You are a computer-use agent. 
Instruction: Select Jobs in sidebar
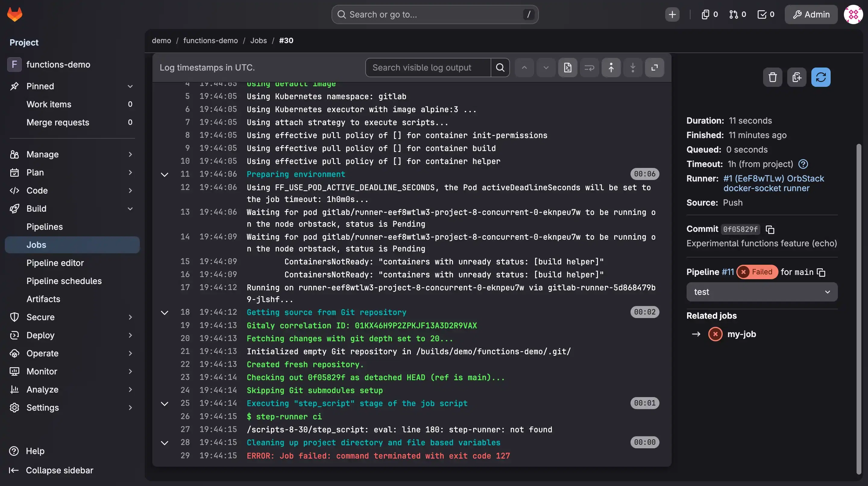(x=72, y=245)
